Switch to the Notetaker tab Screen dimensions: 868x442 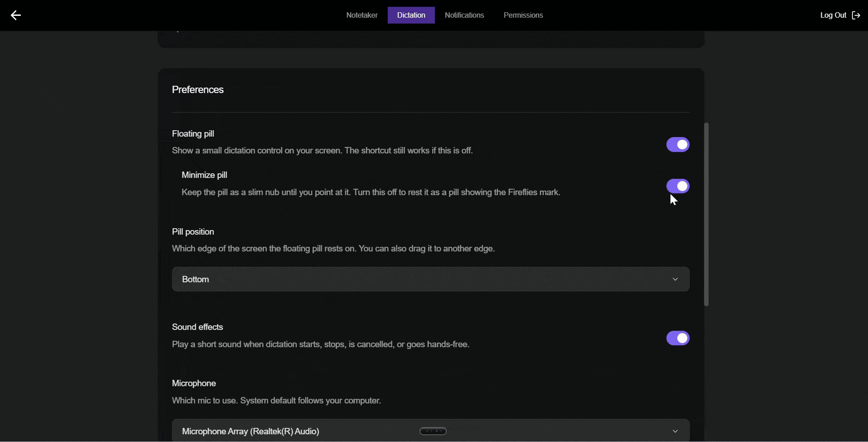coord(362,15)
